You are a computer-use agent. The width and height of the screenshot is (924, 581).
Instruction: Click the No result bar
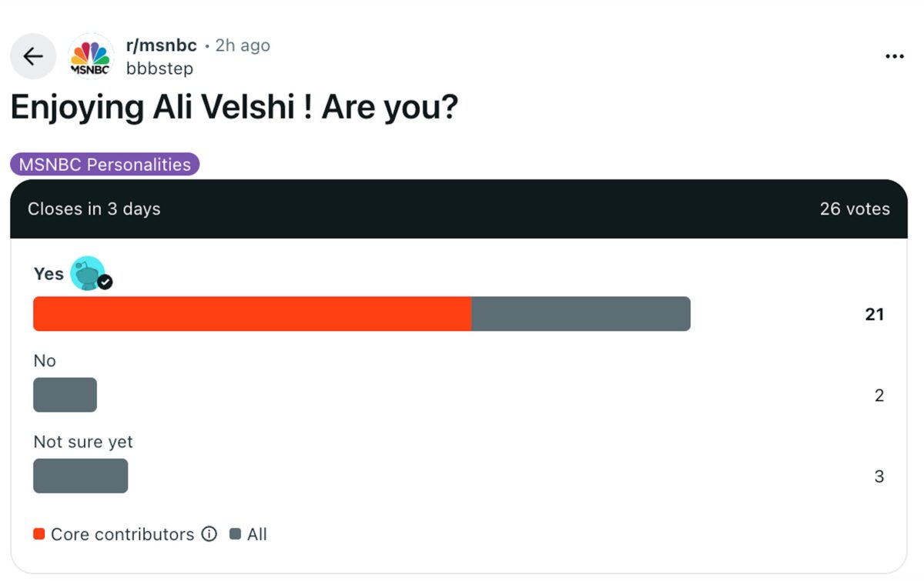click(65, 395)
